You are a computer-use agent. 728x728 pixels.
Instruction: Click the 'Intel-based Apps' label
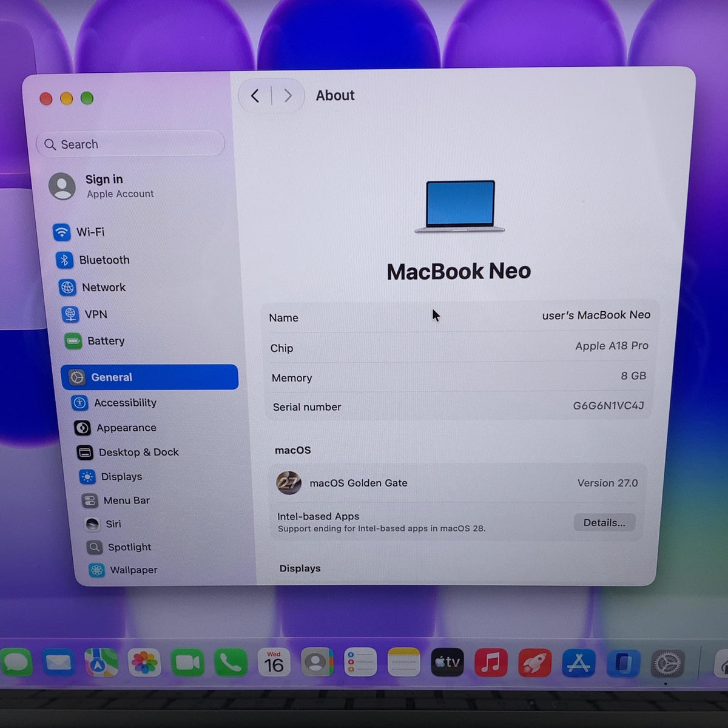[318, 516]
